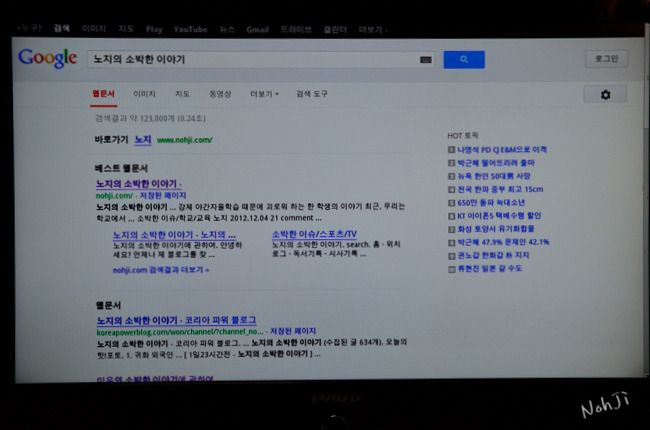Click the koreapowerblog.com green URL

click(179, 332)
